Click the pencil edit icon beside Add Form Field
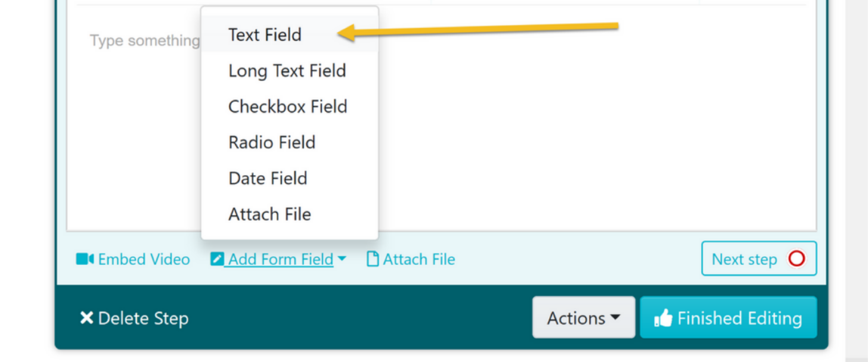Image resolution: width=868 pixels, height=362 pixels. (217, 259)
